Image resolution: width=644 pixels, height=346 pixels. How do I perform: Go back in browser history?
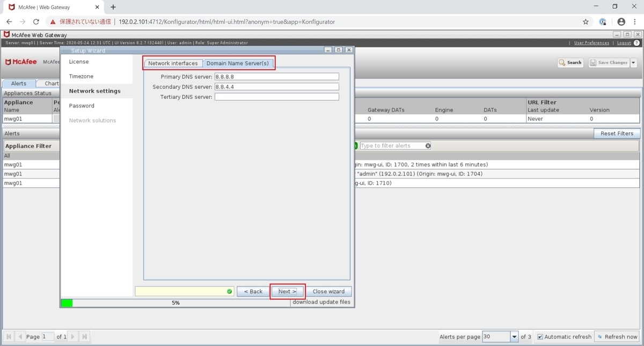click(9, 21)
